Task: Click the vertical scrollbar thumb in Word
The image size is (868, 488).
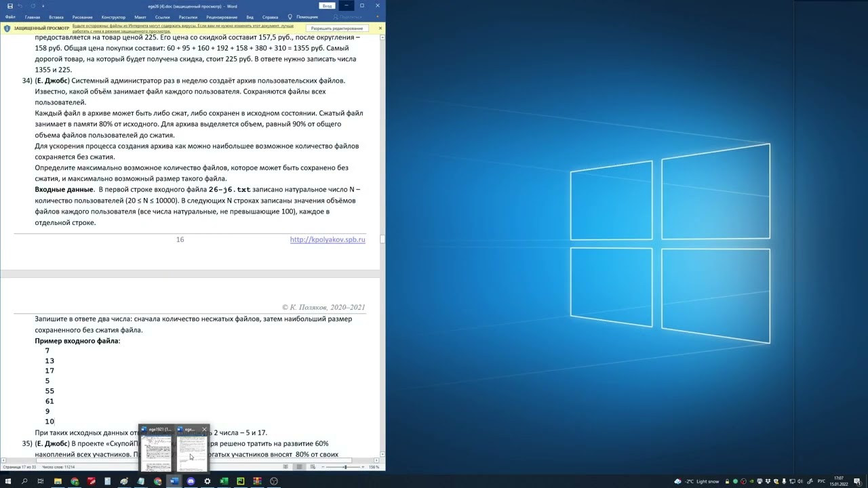Action: click(382, 239)
